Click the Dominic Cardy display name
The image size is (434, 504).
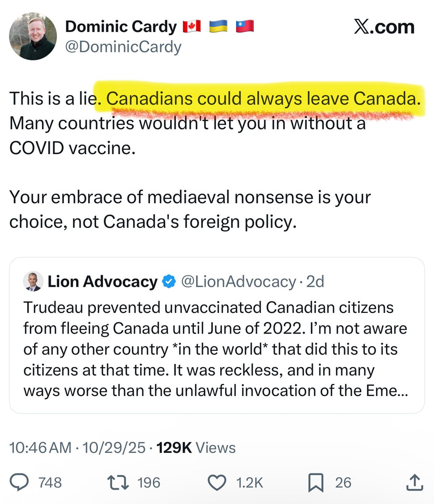121,27
